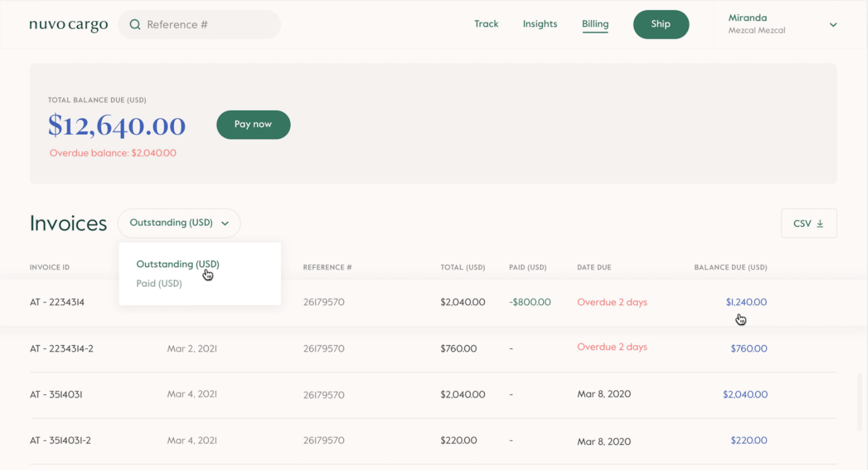Click the Ship pill button
Viewport: 868px width, 470px height.
tap(660, 24)
